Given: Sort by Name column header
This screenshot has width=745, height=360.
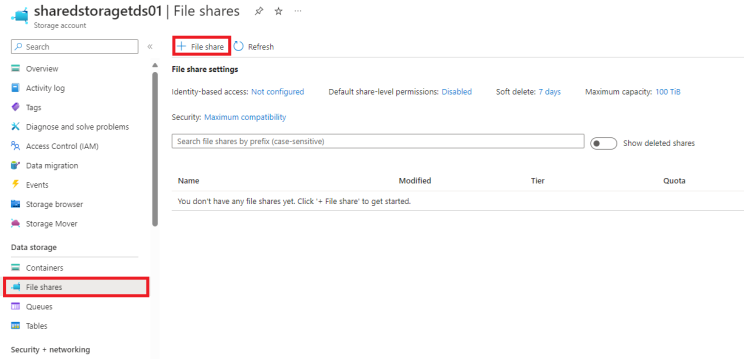Looking at the screenshot, I should pos(189,181).
